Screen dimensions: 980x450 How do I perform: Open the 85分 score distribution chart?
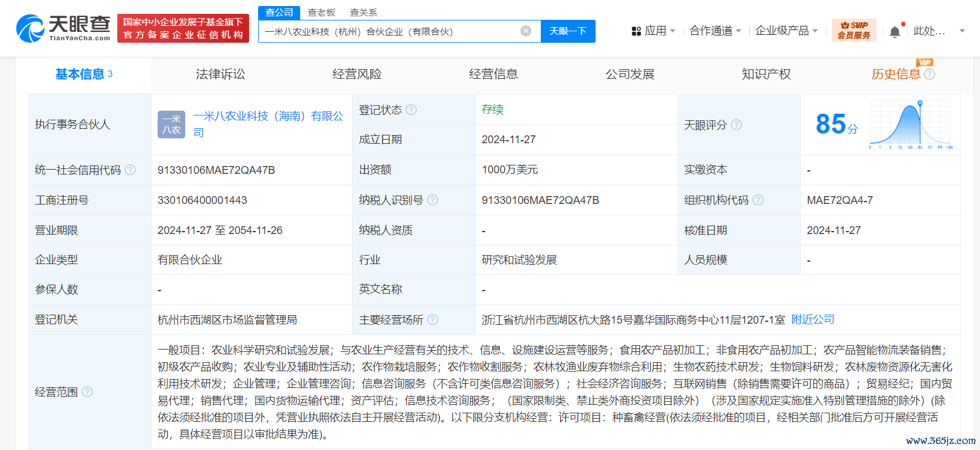pyautogui.click(x=910, y=125)
